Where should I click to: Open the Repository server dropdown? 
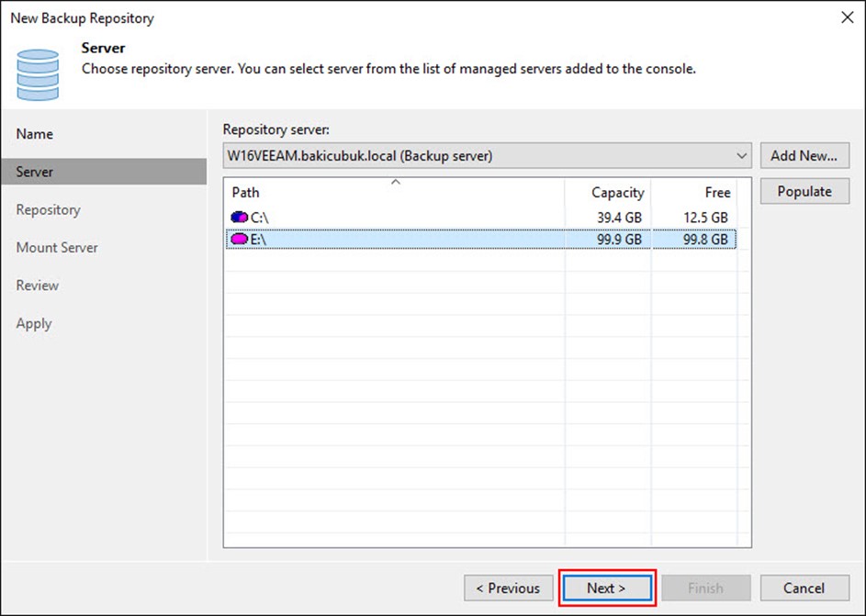(742, 156)
